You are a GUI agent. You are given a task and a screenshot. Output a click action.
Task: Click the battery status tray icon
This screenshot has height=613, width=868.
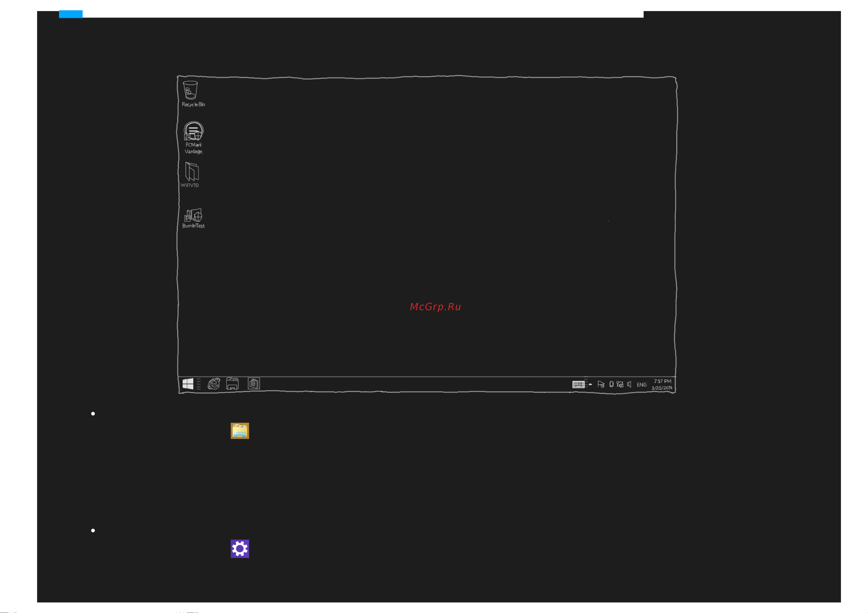point(611,384)
